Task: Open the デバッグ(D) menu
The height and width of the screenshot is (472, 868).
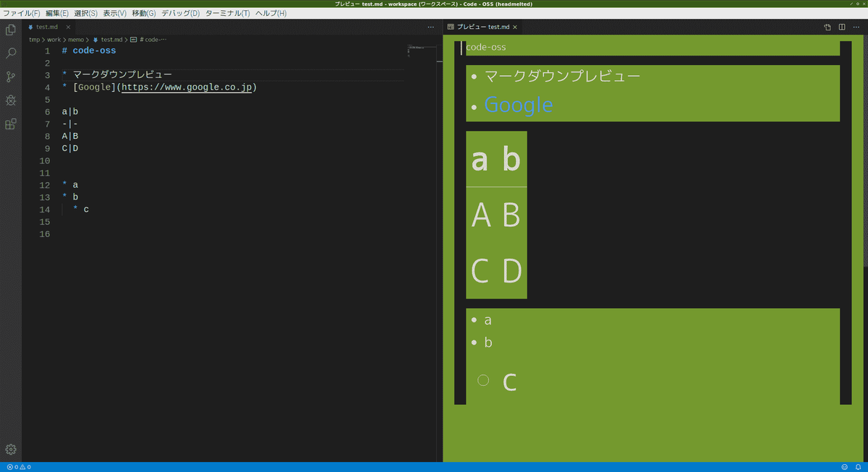Action: (x=181, y=14)
